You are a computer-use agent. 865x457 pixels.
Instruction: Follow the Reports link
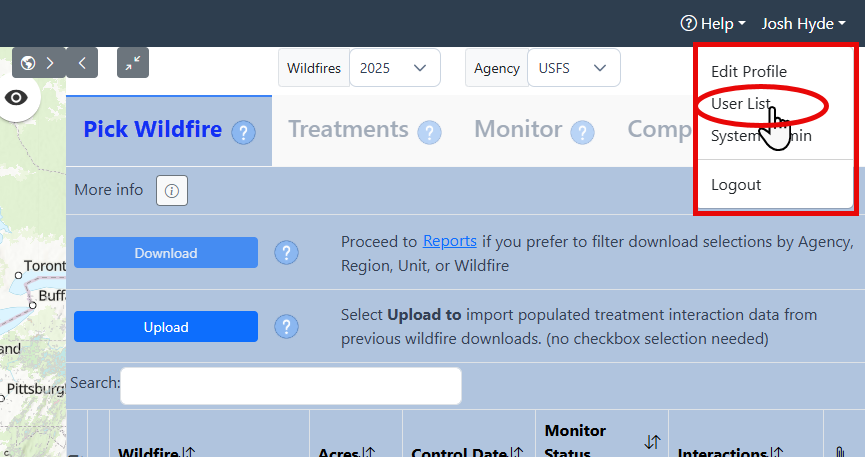click(x=450, y=241)
